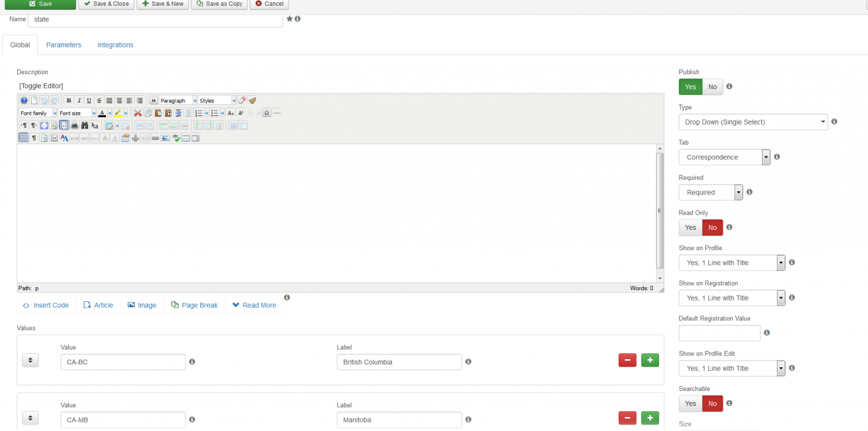Open the Paragraph format dropdown
This screenshot has width=868, height=431.
click(x=178, y=101)
